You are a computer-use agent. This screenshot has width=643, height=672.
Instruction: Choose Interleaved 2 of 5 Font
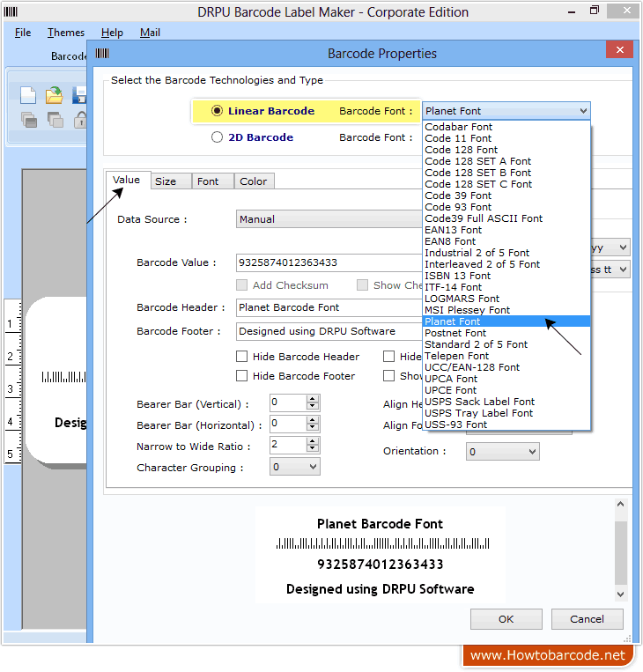coord(506,264)
